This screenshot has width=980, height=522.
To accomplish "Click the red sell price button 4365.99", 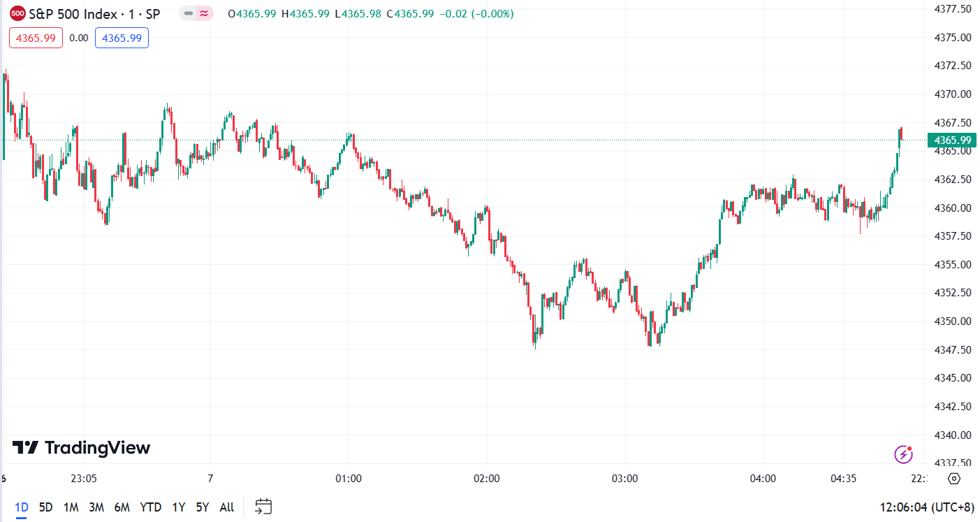I will coord(35,38).
